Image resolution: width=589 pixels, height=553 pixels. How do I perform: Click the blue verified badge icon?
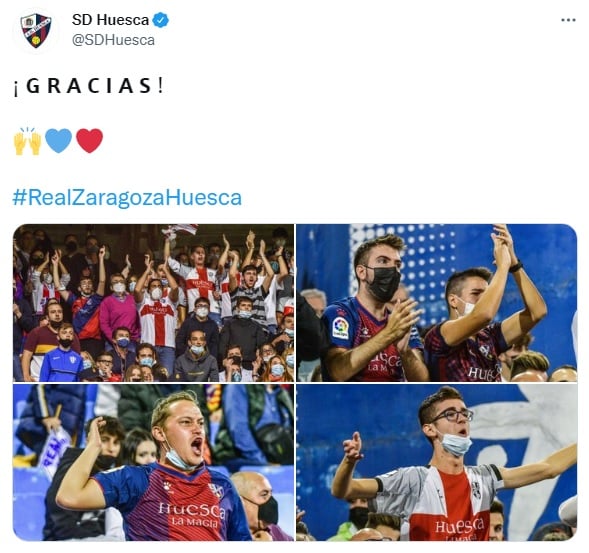click(160, 20)
